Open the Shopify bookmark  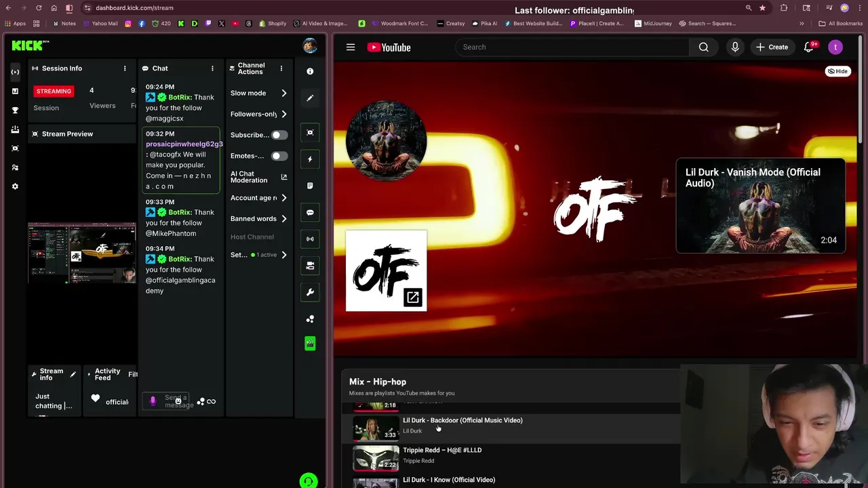pos(273,24)
